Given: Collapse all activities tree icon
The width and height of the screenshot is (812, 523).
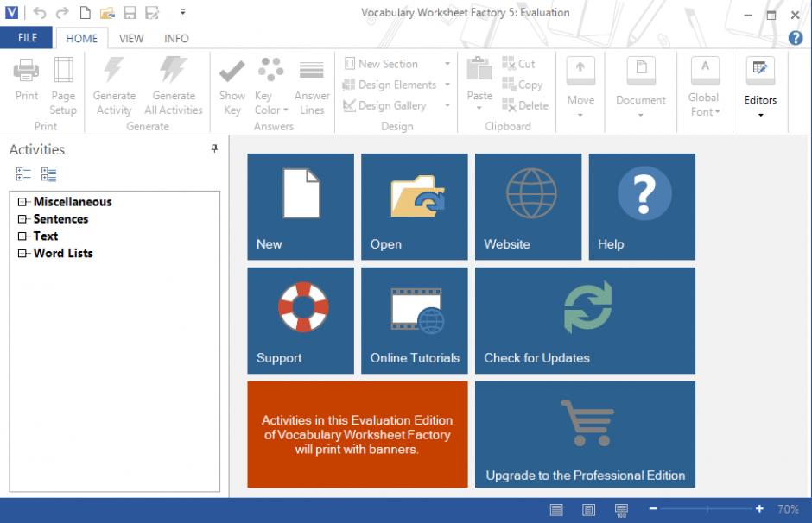Looking at the screenshot, I should (23, 173).
